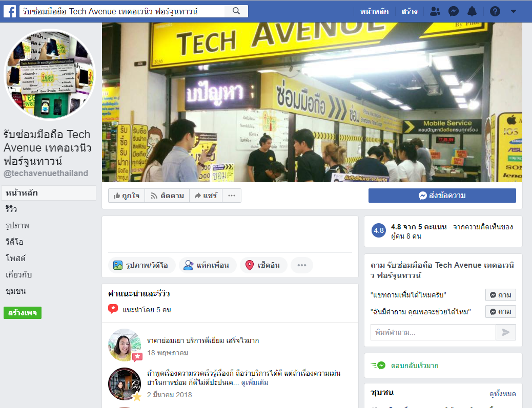The width and height of the screenshot is (532, 408).
Task: Open the help question mark icon
Action: tap(495, 12)
